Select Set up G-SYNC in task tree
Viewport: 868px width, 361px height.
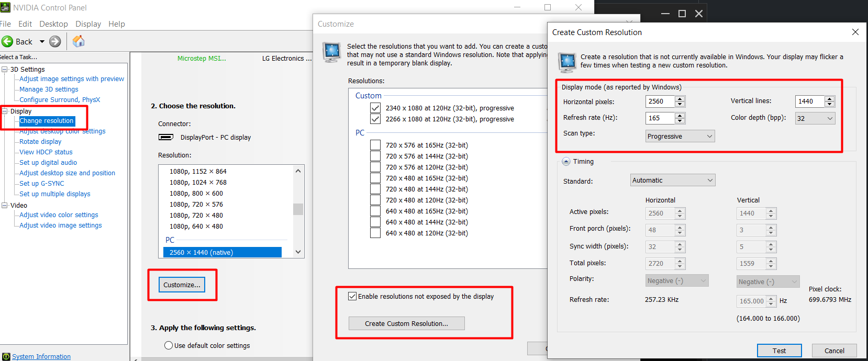[42, 184]
